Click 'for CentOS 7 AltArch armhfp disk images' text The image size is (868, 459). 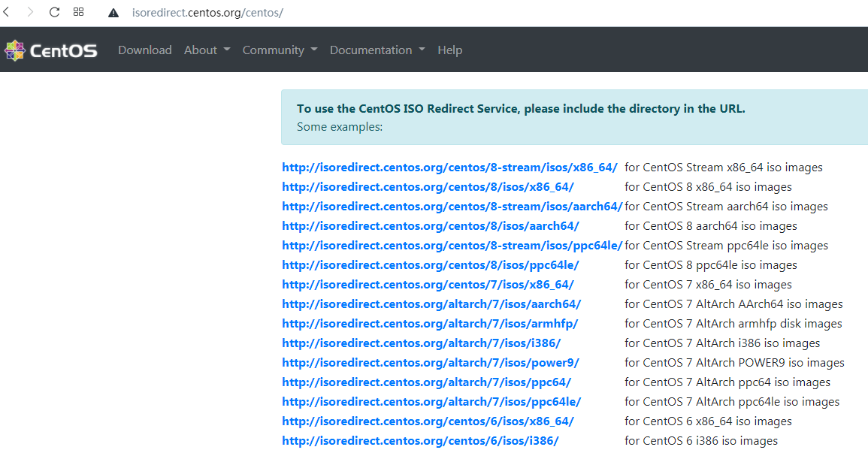(x=733, y=323)
